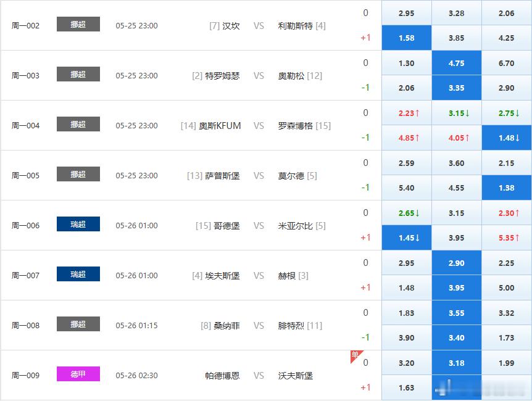Deselect highlighted odds 1.58 in 周一002
The width and height of the screenshot is (532, 401).
[407, 38]
